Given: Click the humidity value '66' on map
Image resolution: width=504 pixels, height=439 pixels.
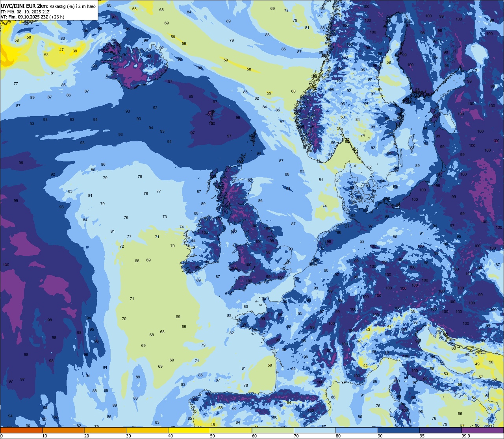Looking at the screenshot, I should point(460,414).
